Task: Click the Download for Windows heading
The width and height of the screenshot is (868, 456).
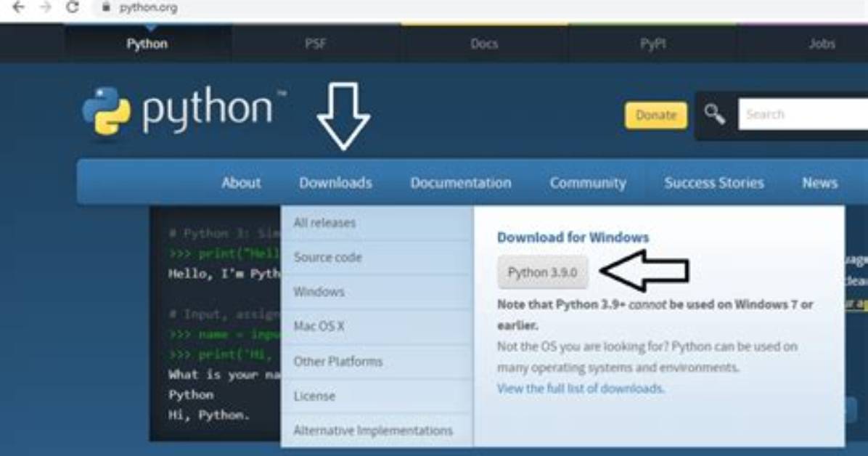Action: coord(573,237)
